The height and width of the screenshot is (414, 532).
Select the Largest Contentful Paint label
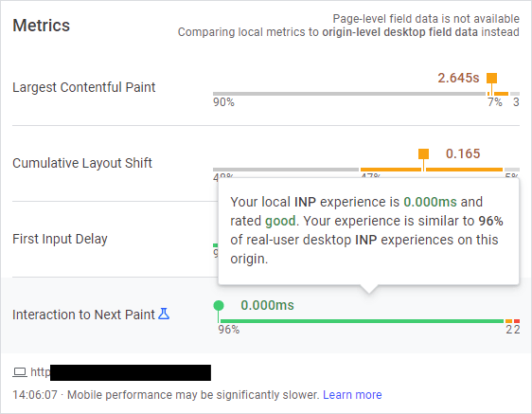(84, 87)
